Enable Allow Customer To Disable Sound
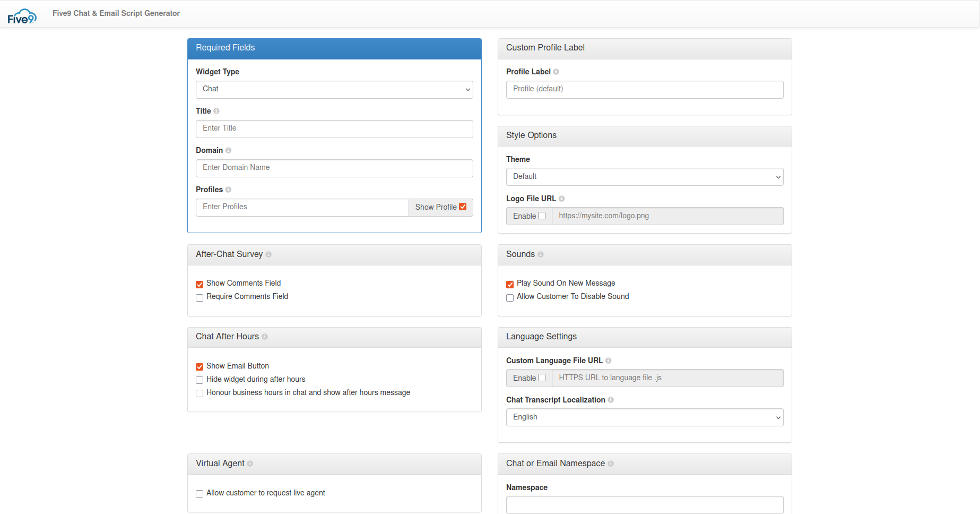This screenshot has width=980, height=514. tap(510, 297)
